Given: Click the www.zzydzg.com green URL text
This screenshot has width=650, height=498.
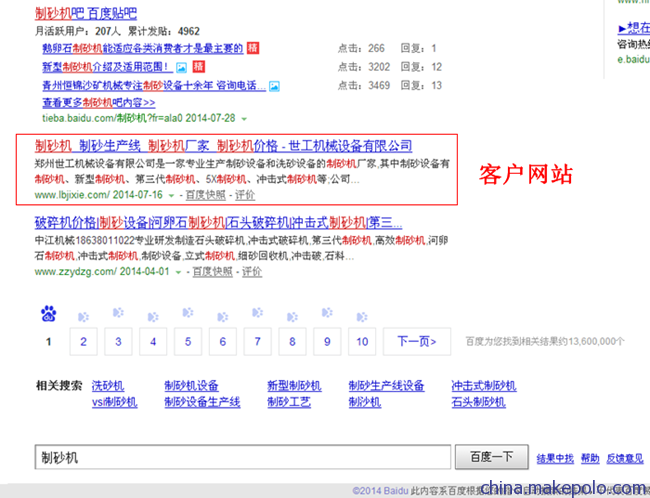Looking at the screenshot, I should pos(76,272).
